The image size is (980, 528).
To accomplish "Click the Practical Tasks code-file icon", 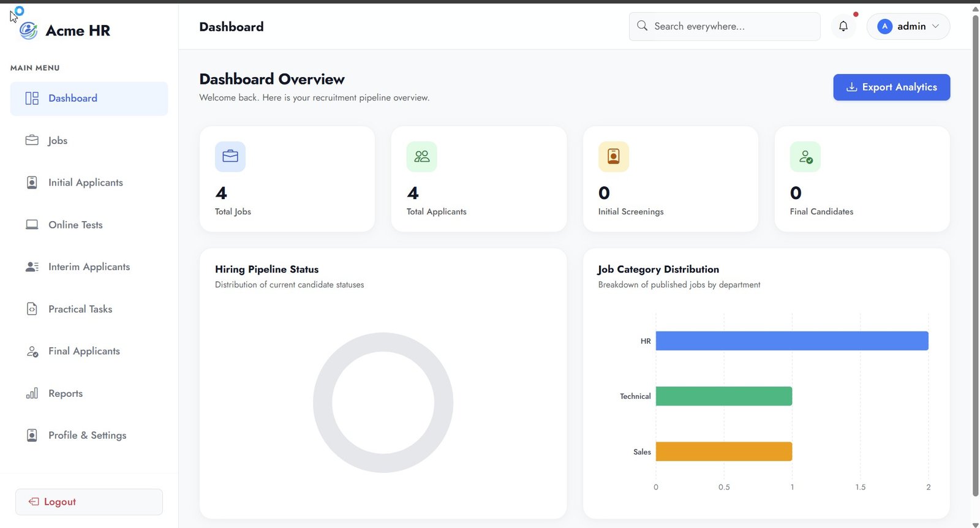I will tap(32, 309).
